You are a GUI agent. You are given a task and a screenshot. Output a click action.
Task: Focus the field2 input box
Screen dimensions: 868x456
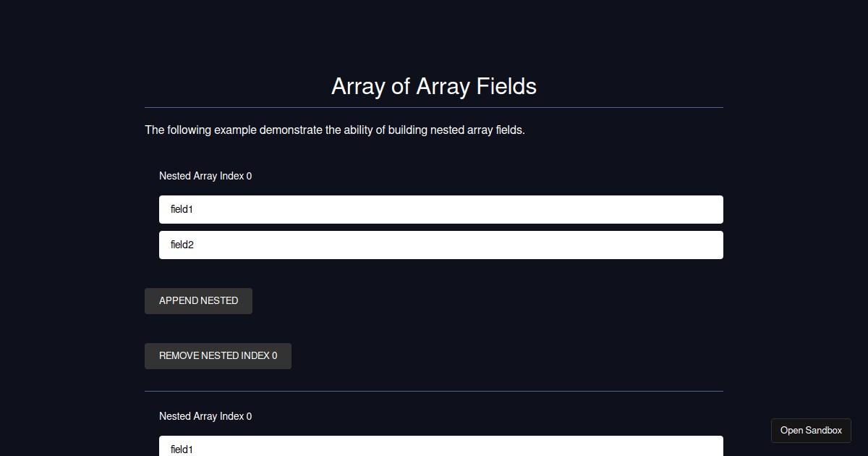click(441, 245)
